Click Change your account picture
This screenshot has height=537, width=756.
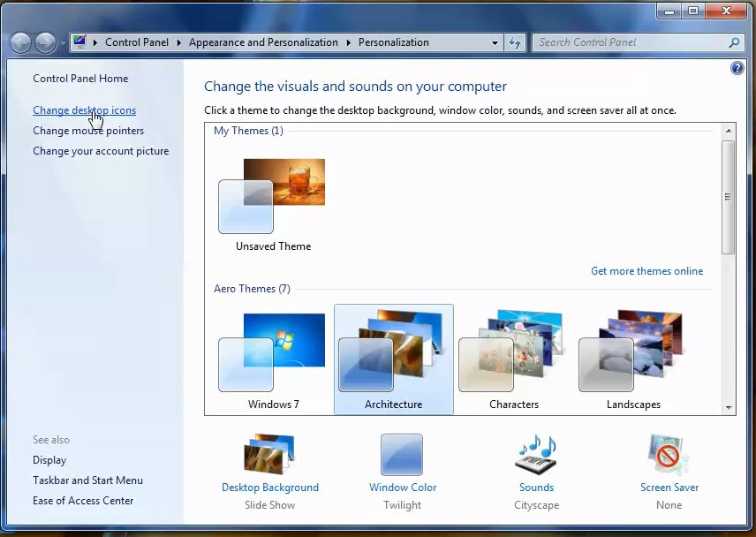(101, 151)
